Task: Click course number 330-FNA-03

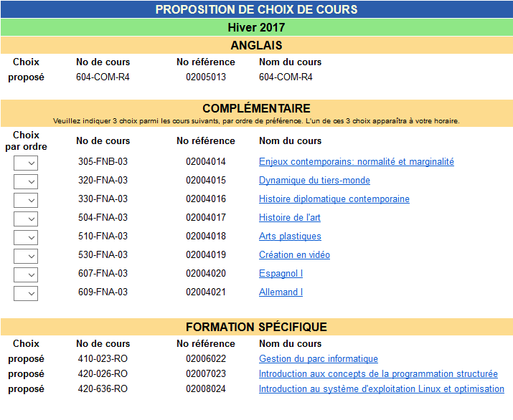Action: click(103, 199)
